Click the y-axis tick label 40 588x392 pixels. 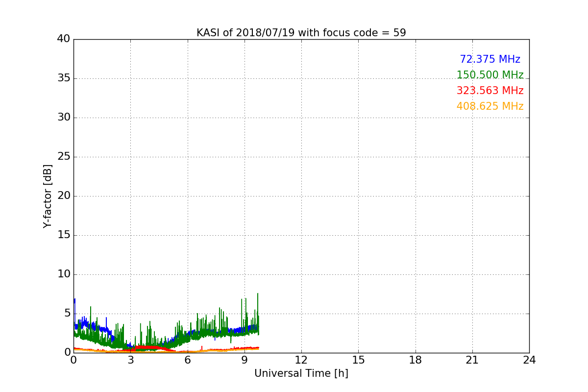tap(64, 39)
